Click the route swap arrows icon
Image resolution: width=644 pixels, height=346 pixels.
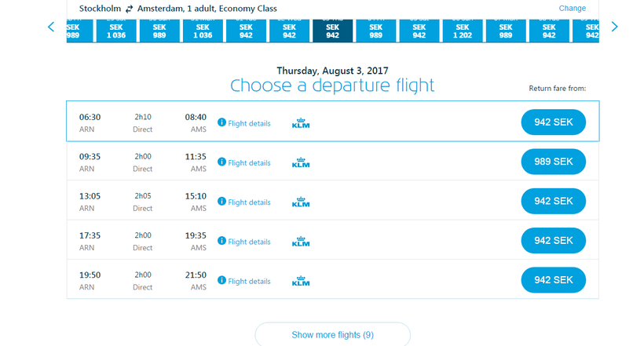coord(129,8)
